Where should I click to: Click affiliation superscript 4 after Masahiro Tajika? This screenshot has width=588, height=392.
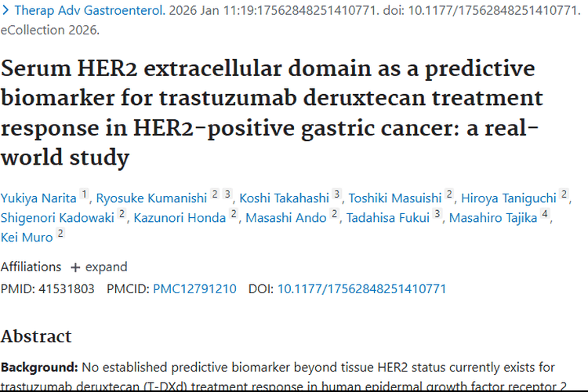coord(544,214)
